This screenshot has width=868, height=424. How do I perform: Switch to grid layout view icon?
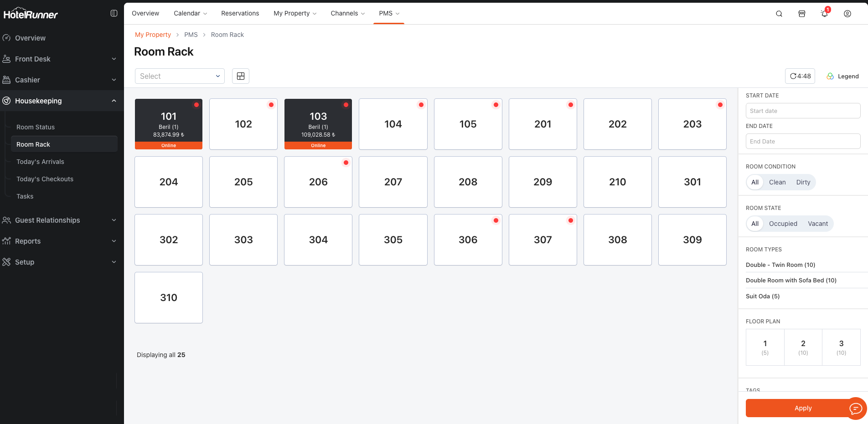241,76
